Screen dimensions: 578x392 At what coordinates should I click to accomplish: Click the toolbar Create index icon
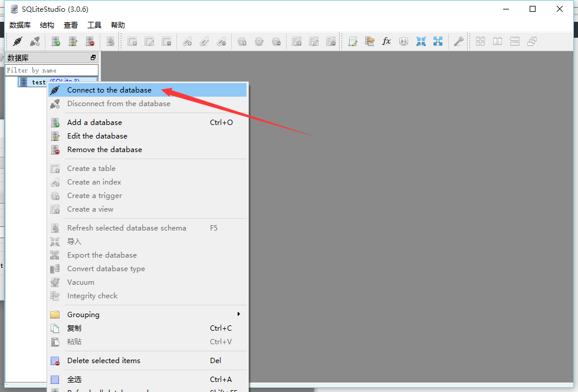click(x=188, y=41)
